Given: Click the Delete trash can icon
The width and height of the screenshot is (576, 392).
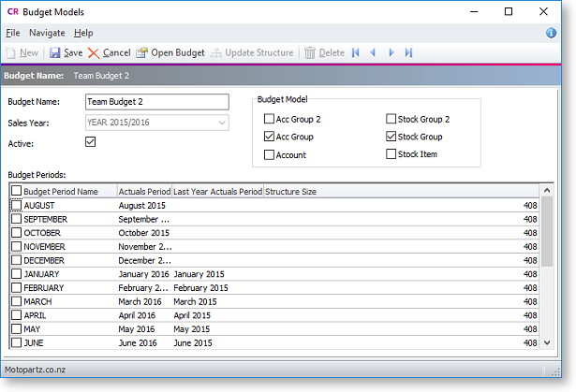Looking at the screenshot, I should tap(310, 52).
